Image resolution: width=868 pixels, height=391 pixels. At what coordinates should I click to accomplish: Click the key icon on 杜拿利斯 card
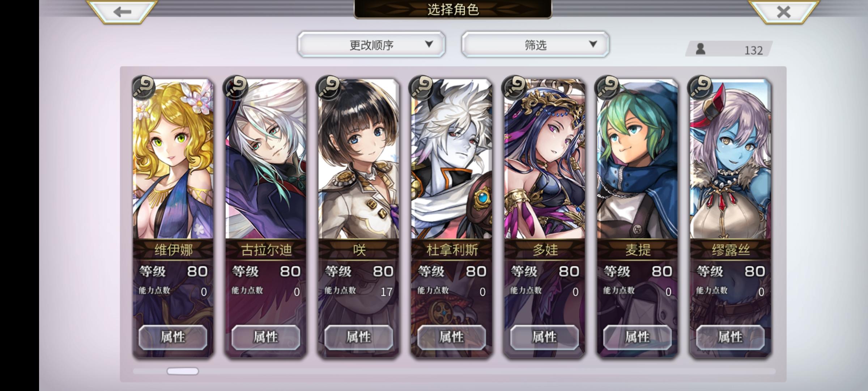pyautogui.click(x=422, y=87)
